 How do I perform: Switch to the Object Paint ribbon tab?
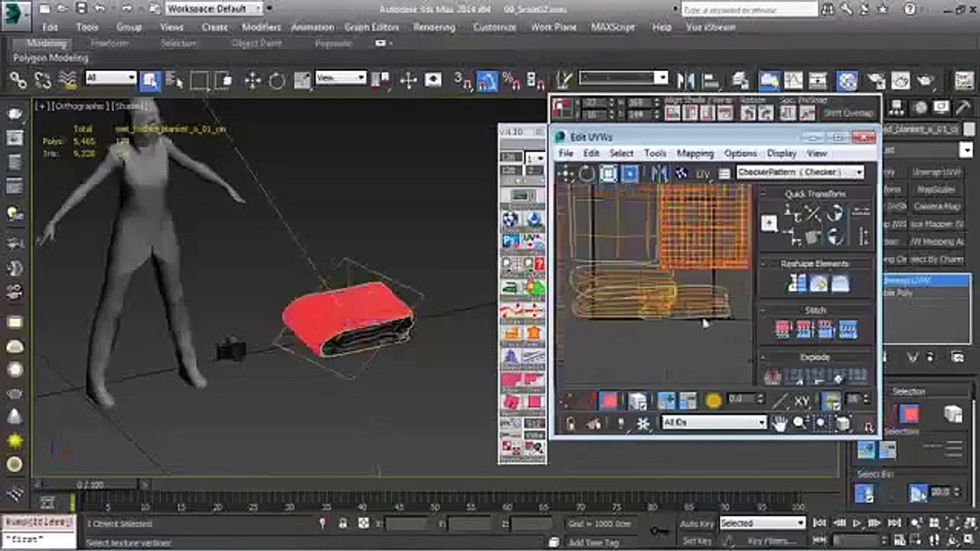tap(257, 44)
